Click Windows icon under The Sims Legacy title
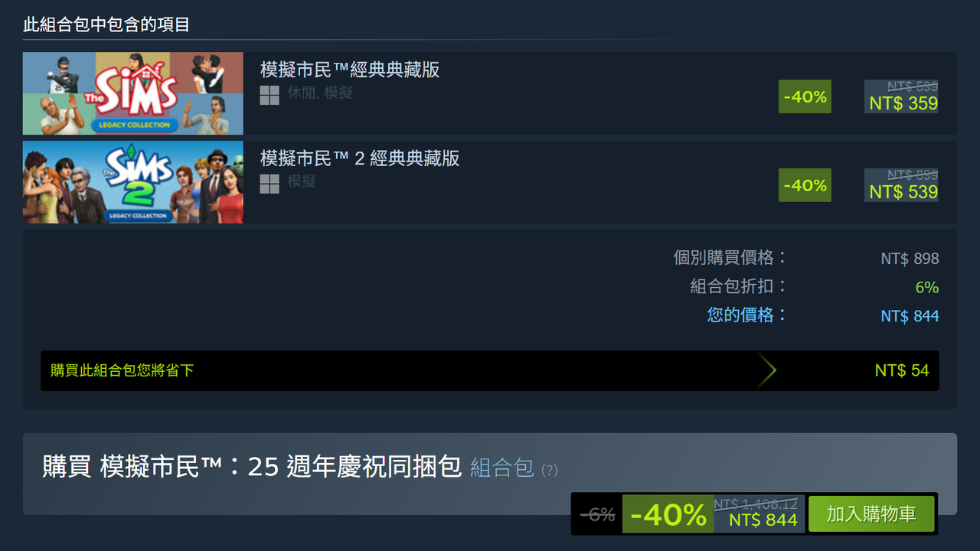The width and height of the screenshot is (980, 551). coord(269,95)
